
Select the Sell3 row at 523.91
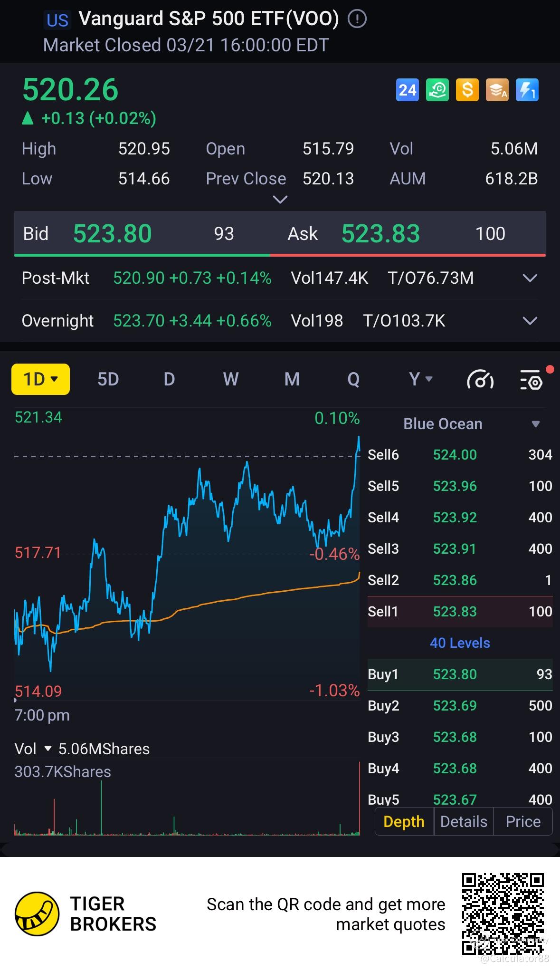(460, 549)
